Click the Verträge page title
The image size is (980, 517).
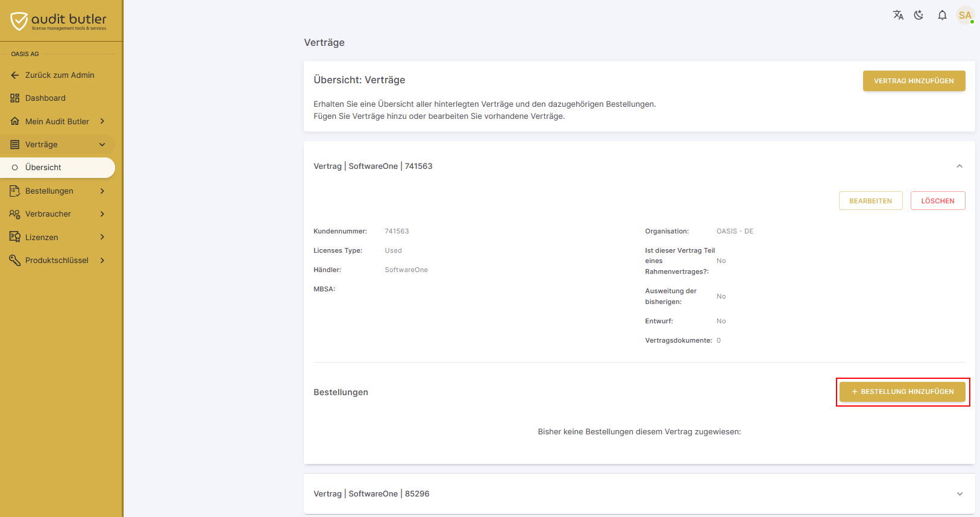(324, 42)
